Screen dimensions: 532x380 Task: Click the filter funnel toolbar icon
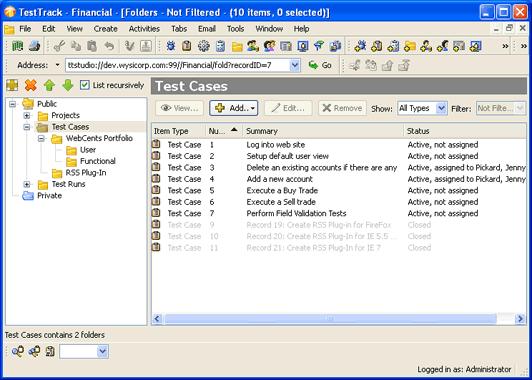(x=319, y=46)
